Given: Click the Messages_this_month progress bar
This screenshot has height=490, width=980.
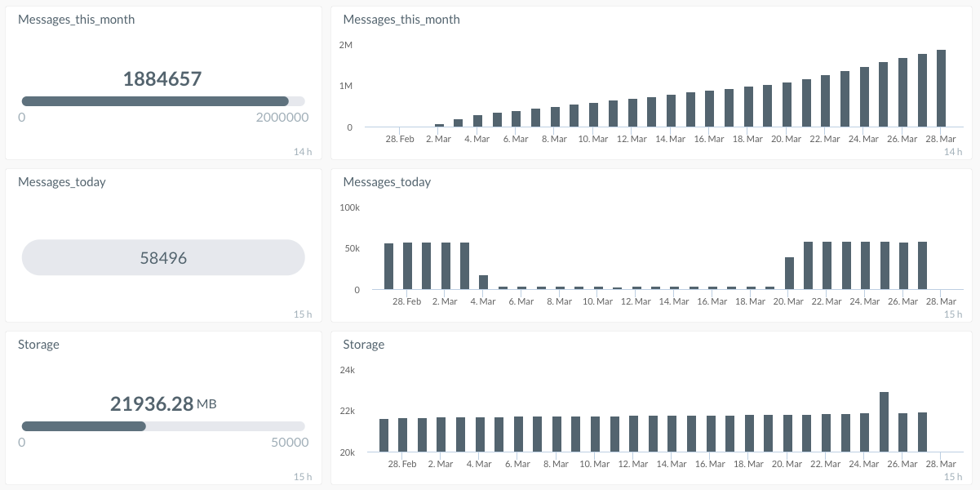Looking at the screenshot, I should point(163,101).
